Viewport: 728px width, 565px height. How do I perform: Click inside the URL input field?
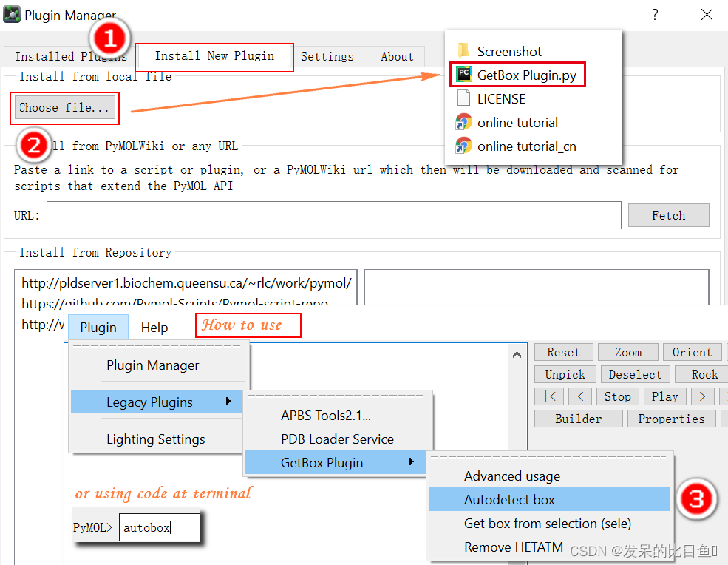pyautogui.click(x=333, y=215)
